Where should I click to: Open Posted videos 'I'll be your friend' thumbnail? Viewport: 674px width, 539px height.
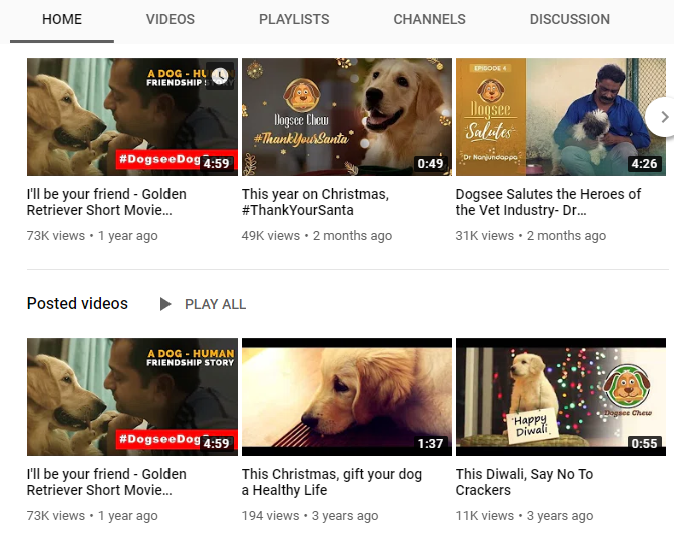[x=132, y=397]
